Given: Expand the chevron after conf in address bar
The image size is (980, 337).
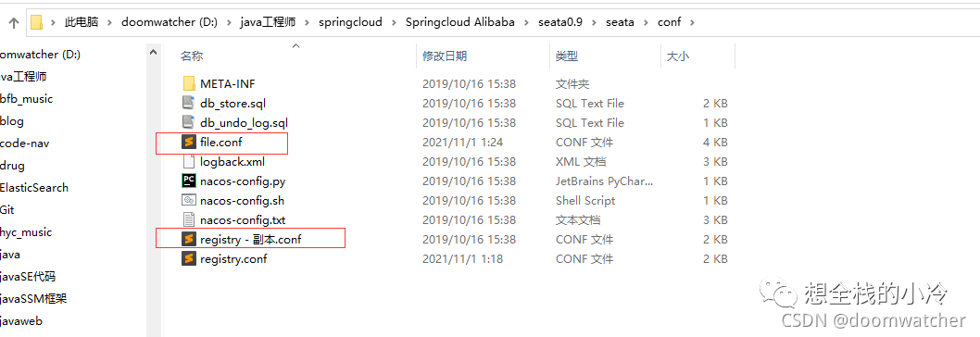Looking at the screenshot, I should point(691,22).
